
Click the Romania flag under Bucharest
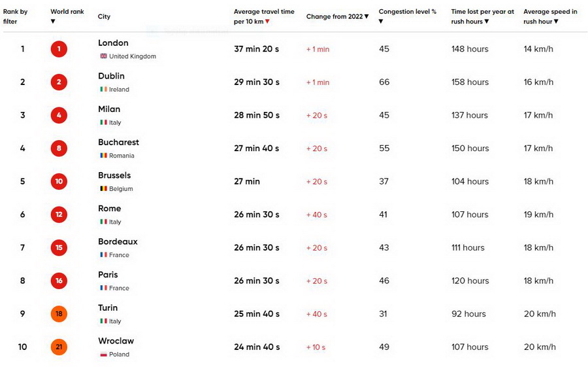click(103, 156)
